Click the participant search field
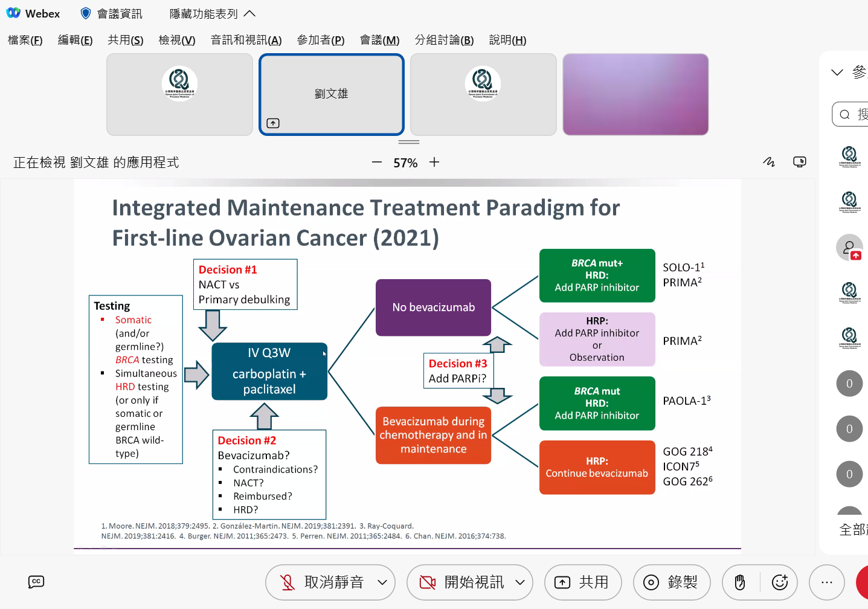Viewport: 868px width, 609px height. [x=850, y=114]
